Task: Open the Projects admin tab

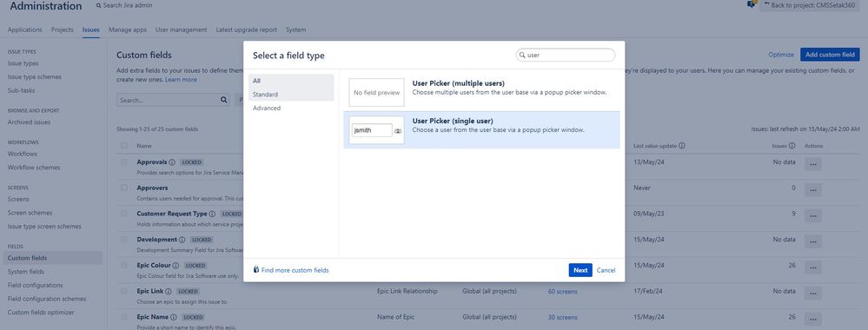Action: point(63,30)
